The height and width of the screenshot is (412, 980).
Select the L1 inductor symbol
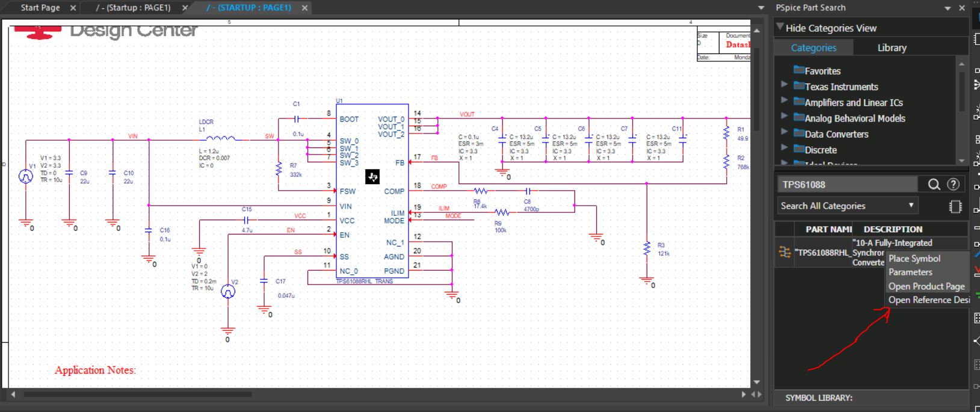(220, 138)
